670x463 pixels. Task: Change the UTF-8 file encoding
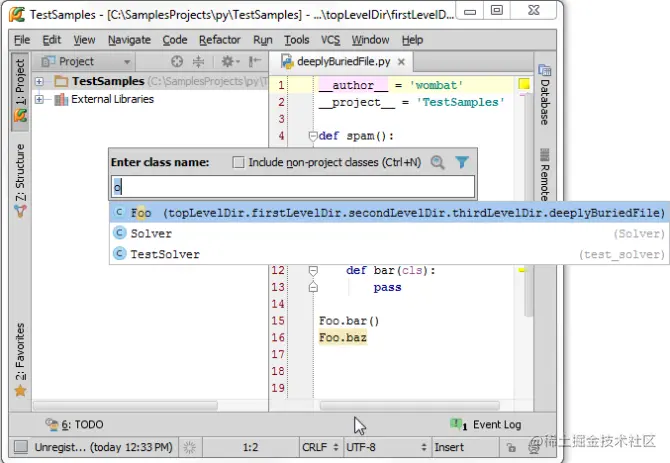click(x=386, y=447)
